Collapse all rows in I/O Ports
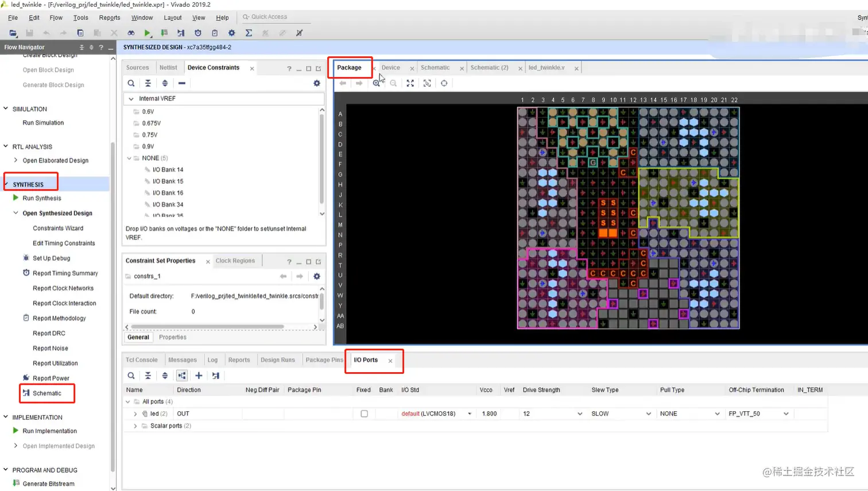Viewport: 868px width, 491px height. (148, 376)
